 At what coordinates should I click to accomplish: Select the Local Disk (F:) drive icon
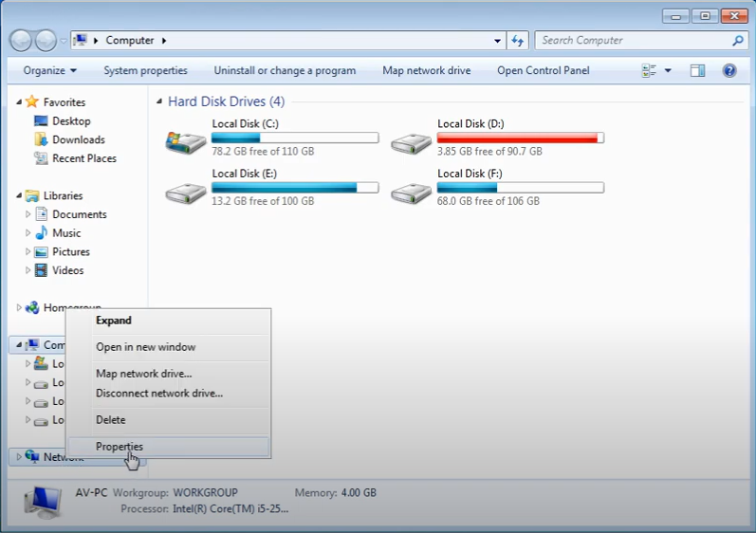411,193
